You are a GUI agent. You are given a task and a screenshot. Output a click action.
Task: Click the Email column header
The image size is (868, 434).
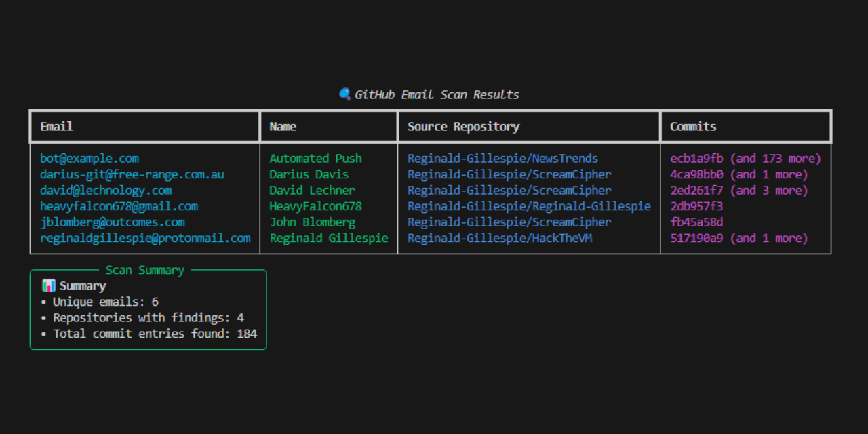[56, 126]
